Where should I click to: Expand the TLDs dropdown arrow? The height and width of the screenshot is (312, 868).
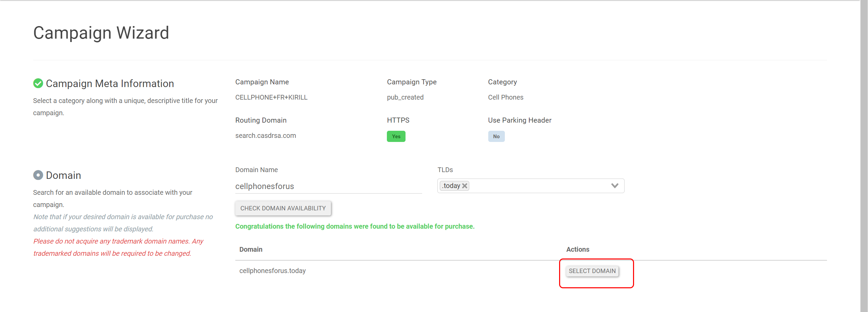coord(615,186)
